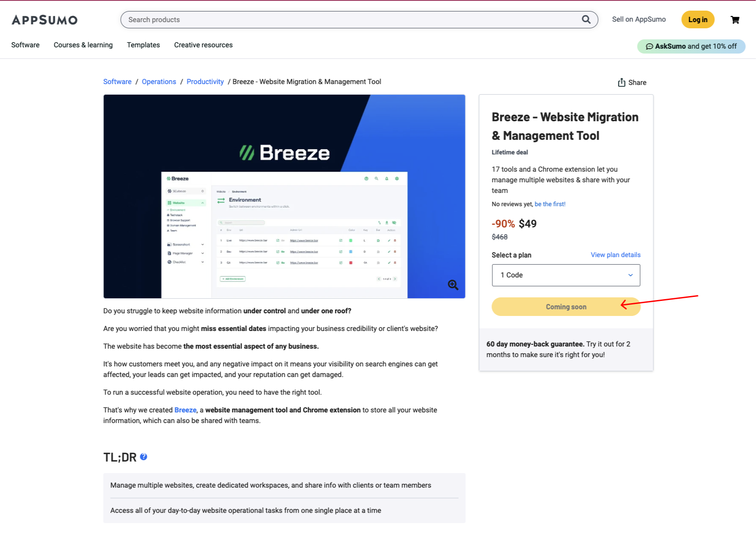Open the 1 Code plan dropdown
756x535 pixels.
pos(566,275)
